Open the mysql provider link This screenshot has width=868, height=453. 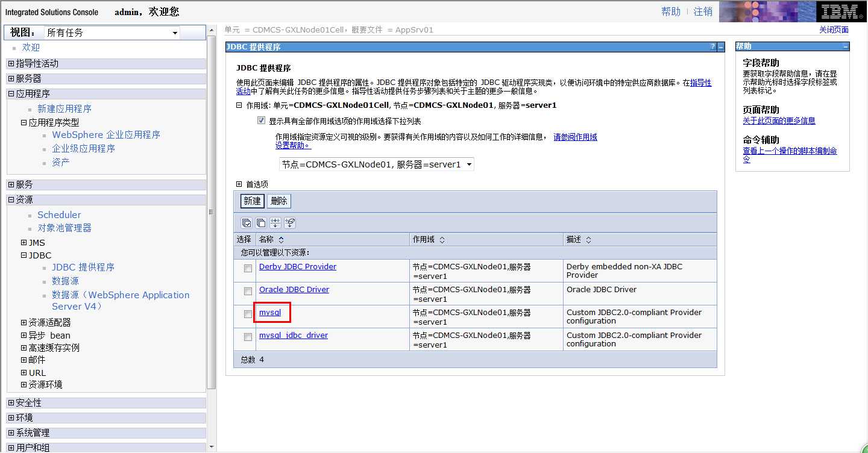(270, 312)
